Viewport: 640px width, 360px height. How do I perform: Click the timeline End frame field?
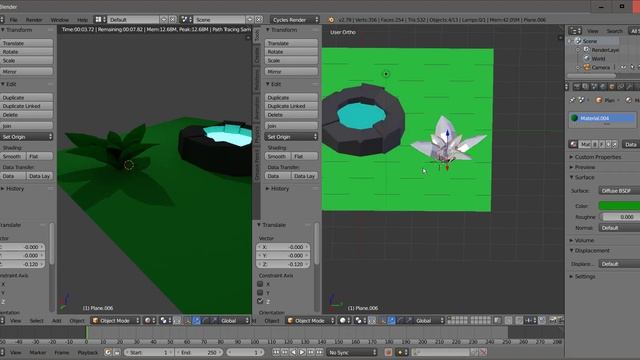(x=200, y=352)
